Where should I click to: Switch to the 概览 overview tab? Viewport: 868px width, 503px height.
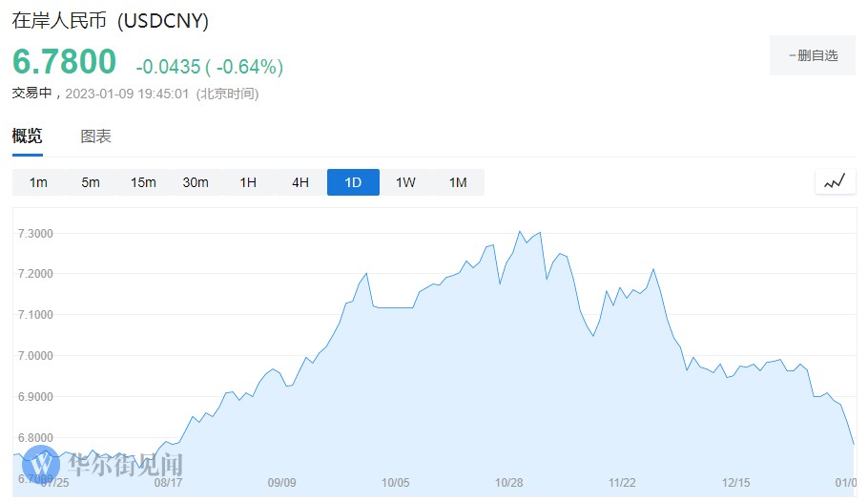coord(27,136)
